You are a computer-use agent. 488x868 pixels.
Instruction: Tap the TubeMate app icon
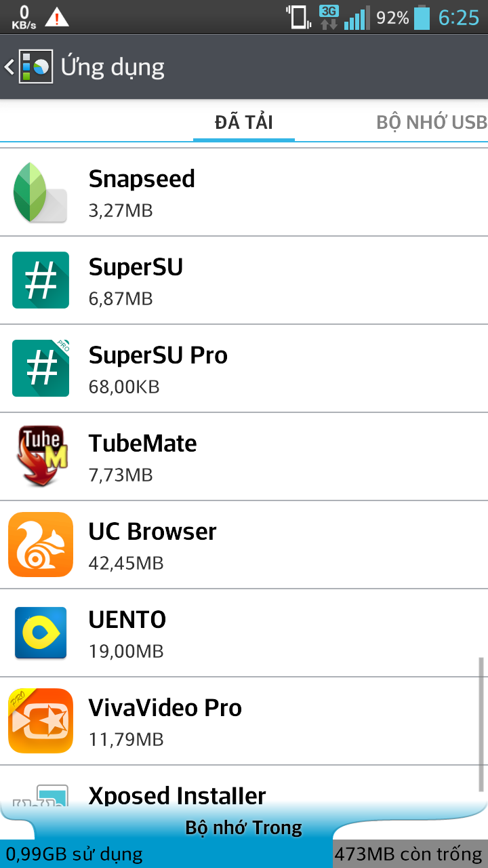(41, 456)
